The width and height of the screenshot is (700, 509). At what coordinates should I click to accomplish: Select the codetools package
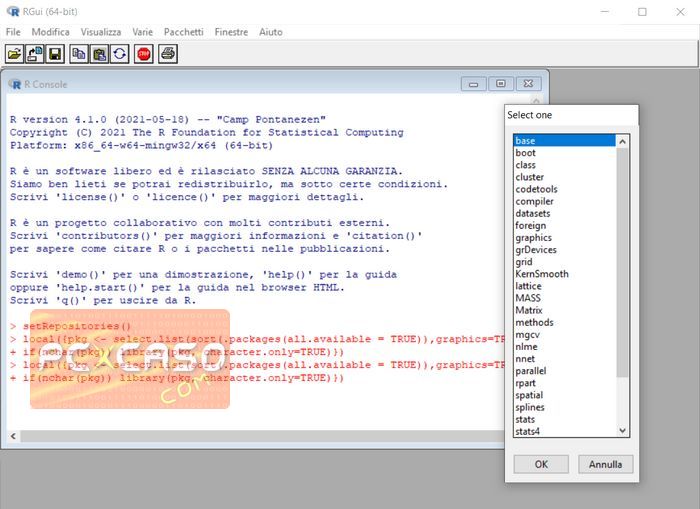pos(564,189)
